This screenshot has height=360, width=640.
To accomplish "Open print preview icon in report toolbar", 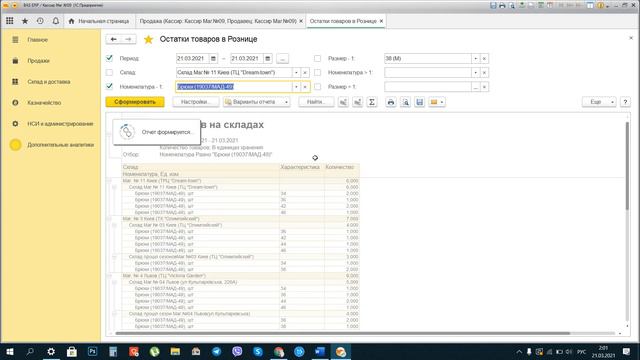I will (405, 102).
